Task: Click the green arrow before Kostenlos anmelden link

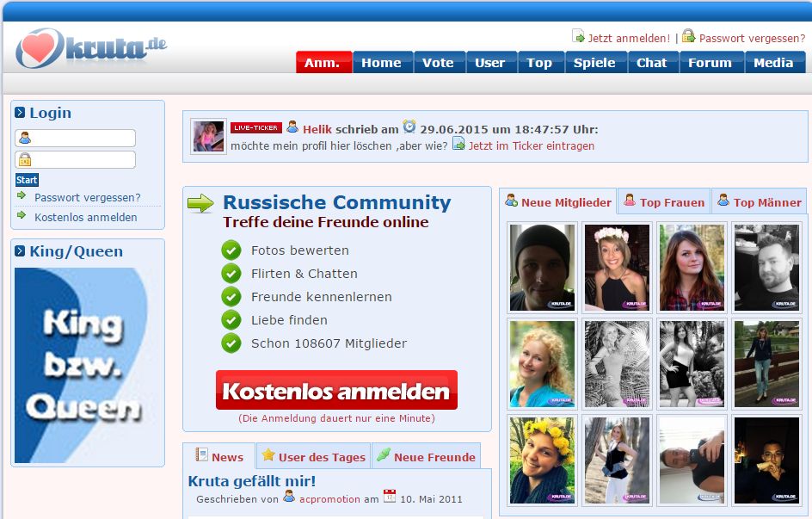Action: tap(22, 215)
